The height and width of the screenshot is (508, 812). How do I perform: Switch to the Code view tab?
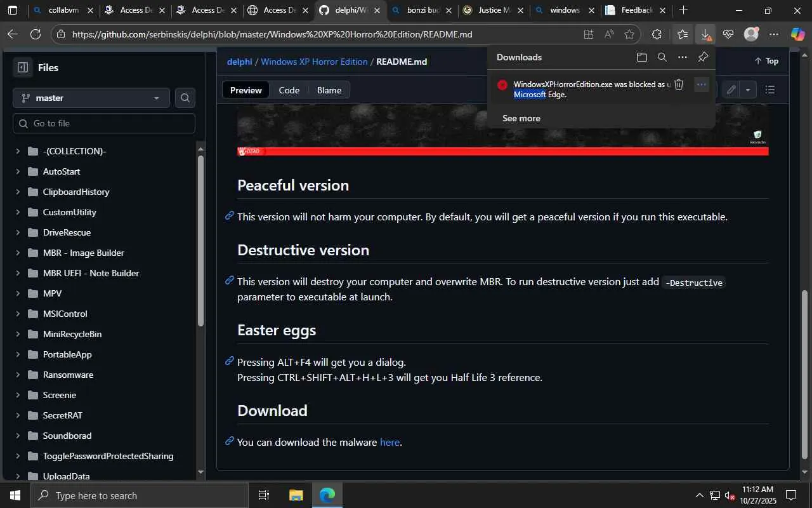289,90
